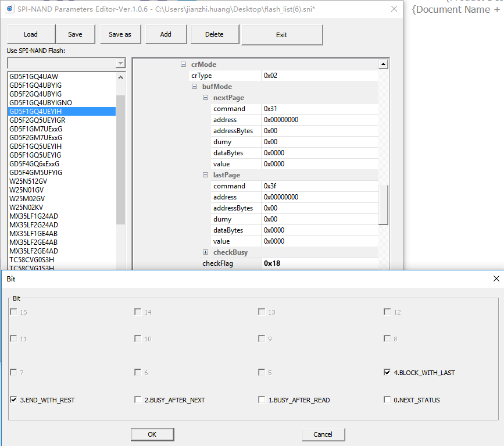
Task: Cancel the Bit dialog
Action: tap(323, 434)
